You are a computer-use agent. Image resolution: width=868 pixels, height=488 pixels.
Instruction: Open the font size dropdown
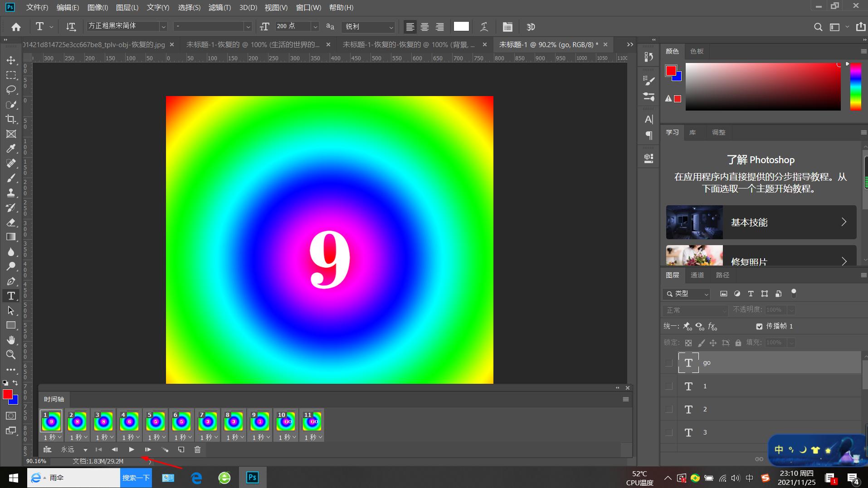coord(315,27)
